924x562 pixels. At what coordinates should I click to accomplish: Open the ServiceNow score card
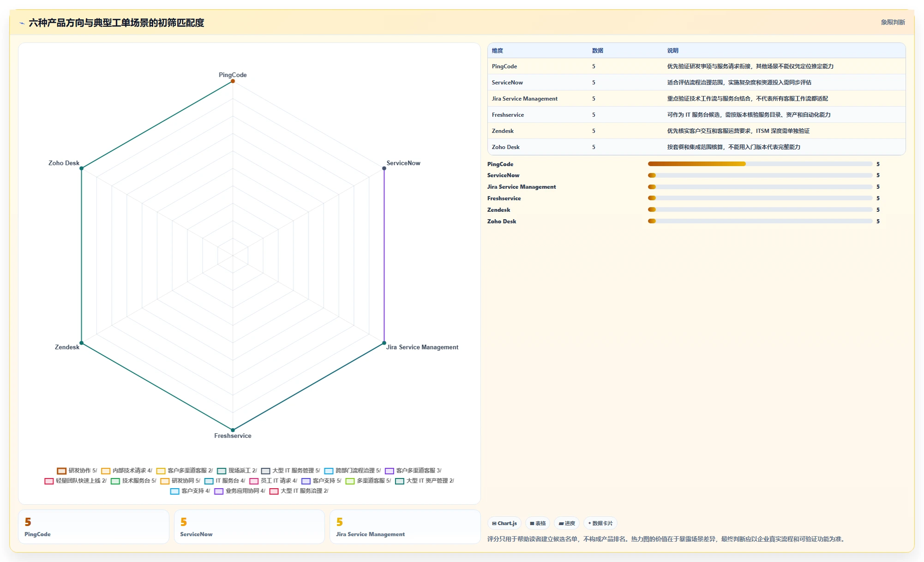[x=249, y=527]
